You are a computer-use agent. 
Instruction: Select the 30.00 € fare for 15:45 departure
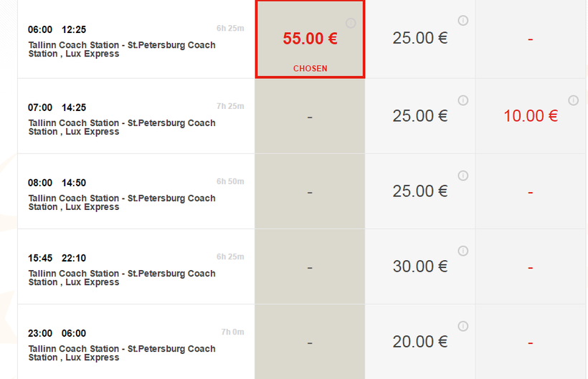pos(419,267)
